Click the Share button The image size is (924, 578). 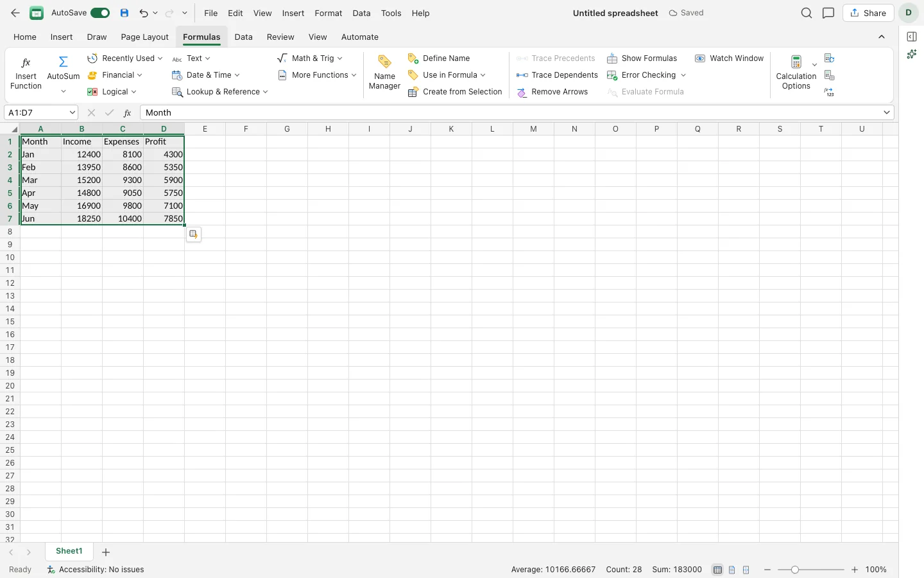pyautogui.click(x=868, y=13)
